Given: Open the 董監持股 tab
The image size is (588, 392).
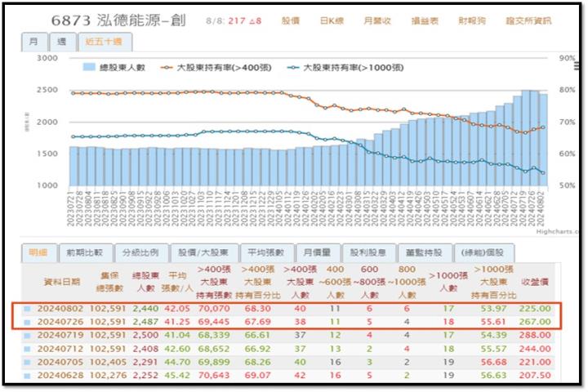Looking at the screenshot, I should click(x=424, y=253).
